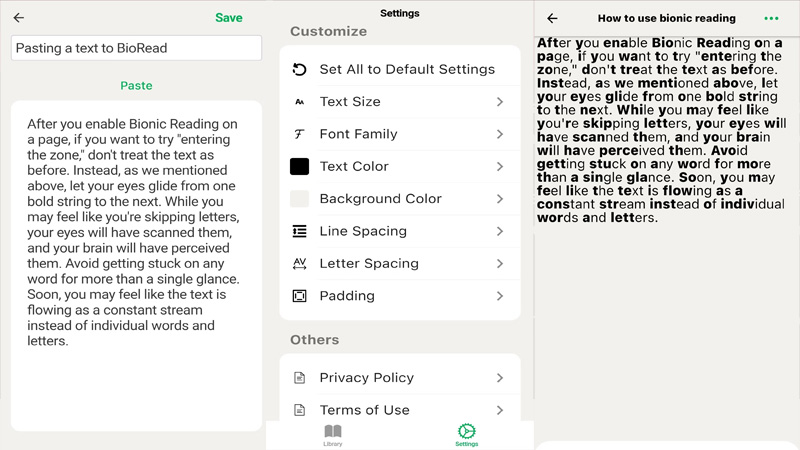This screenshot has height=450, width=800.
Task: Tap the back arrow in paste screen
Action: 19,18
